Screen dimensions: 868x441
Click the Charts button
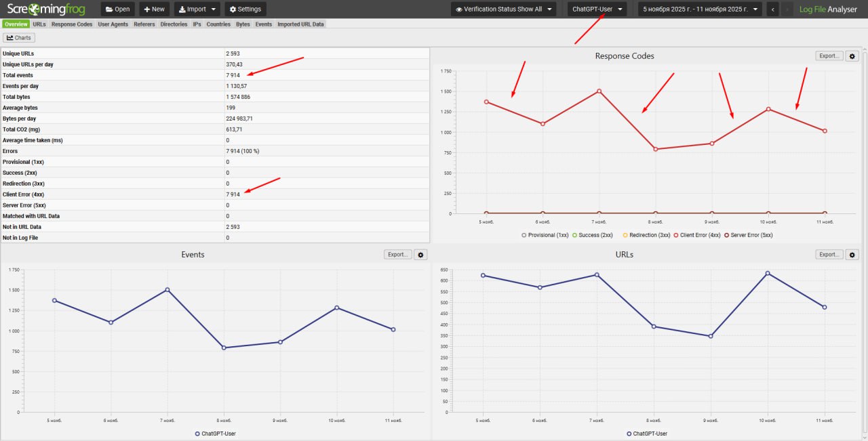(x=19, y=38)
